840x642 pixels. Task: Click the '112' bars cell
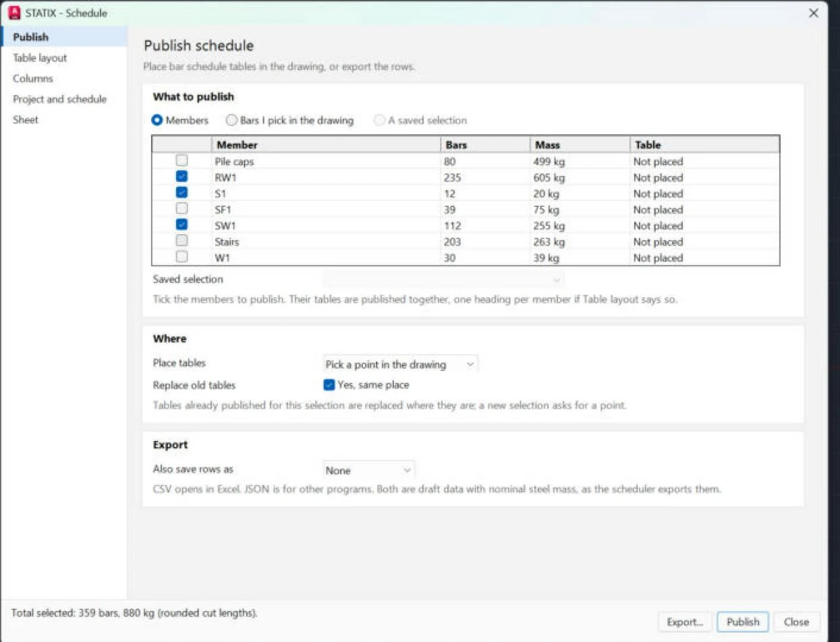coord(485,226)
